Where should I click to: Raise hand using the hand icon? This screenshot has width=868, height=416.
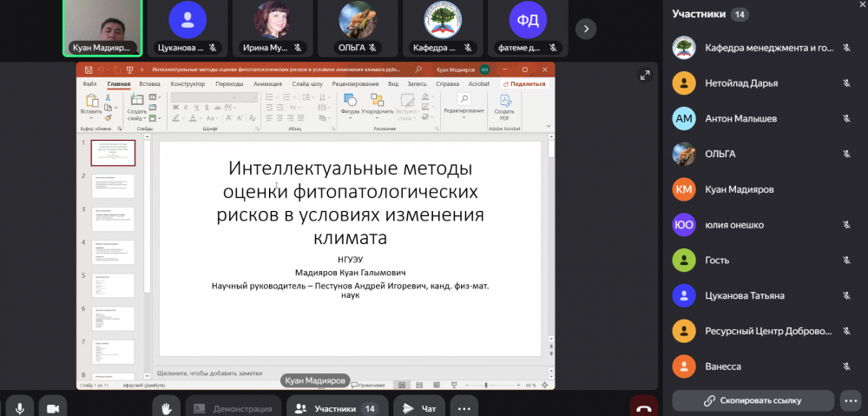(x=166, y=408)
